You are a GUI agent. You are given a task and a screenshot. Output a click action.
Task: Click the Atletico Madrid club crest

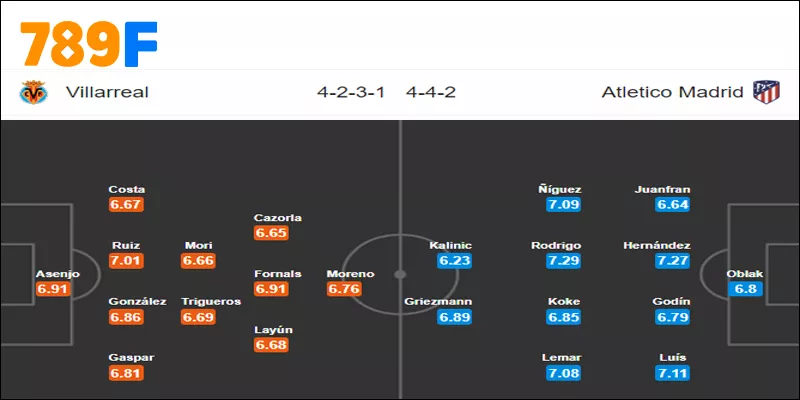[x=767, y=93]
